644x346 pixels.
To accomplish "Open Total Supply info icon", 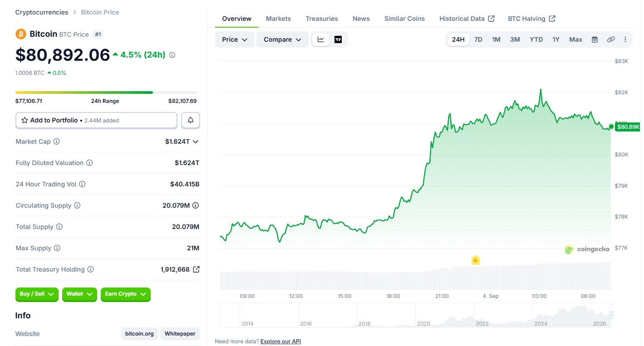I will coord(59,227).
